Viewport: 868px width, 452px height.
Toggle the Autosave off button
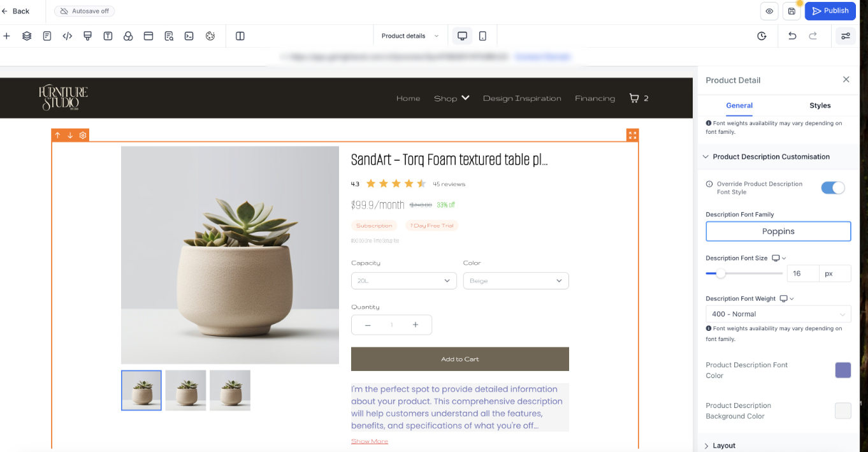tap(85, 11)
